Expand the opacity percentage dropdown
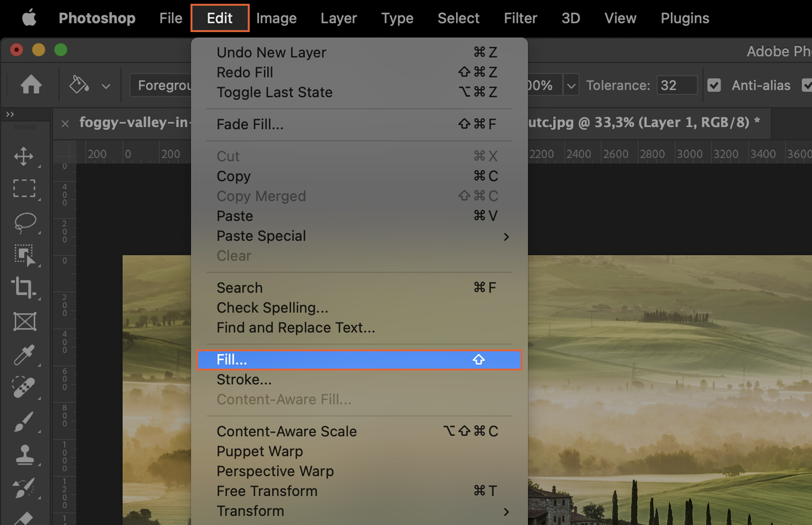Viewport: 812px width, 525px height. coord(571,85)
